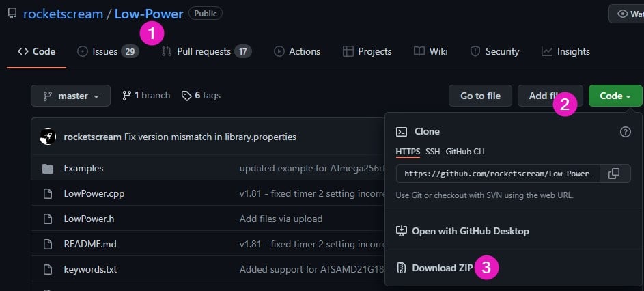Click the Pull requests count badge 17
644x291 pixels.
click(243, 51)
